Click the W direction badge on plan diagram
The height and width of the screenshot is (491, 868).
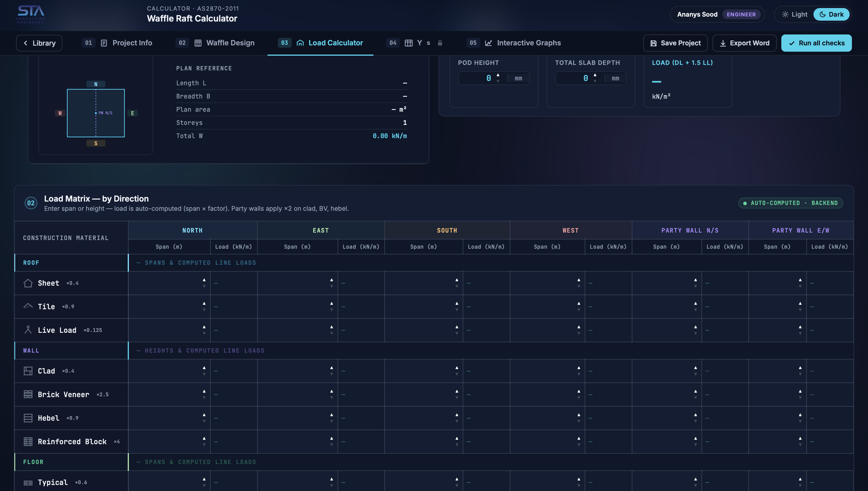pyautogui.click(x=60, y=113)
